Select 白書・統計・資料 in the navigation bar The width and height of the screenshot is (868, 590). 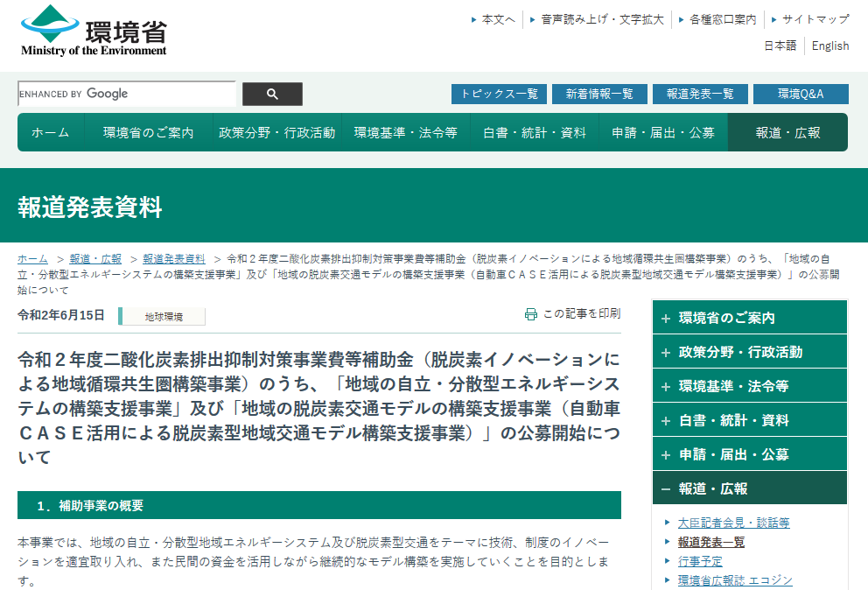(x=535, y=133)
